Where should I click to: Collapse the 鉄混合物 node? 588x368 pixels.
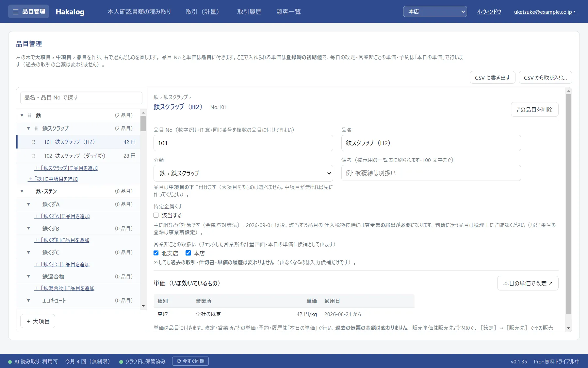pyautogui.click(x=28, y=276)
